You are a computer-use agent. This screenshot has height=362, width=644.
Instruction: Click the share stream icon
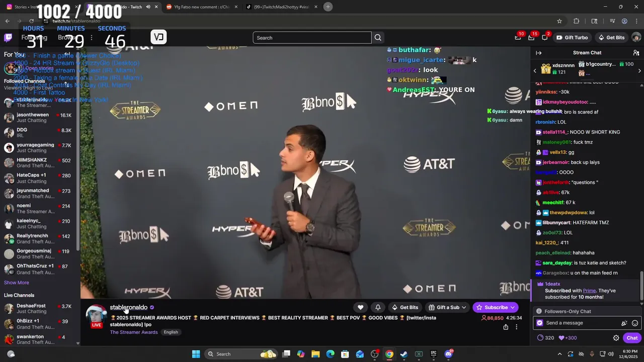(506, 327)
